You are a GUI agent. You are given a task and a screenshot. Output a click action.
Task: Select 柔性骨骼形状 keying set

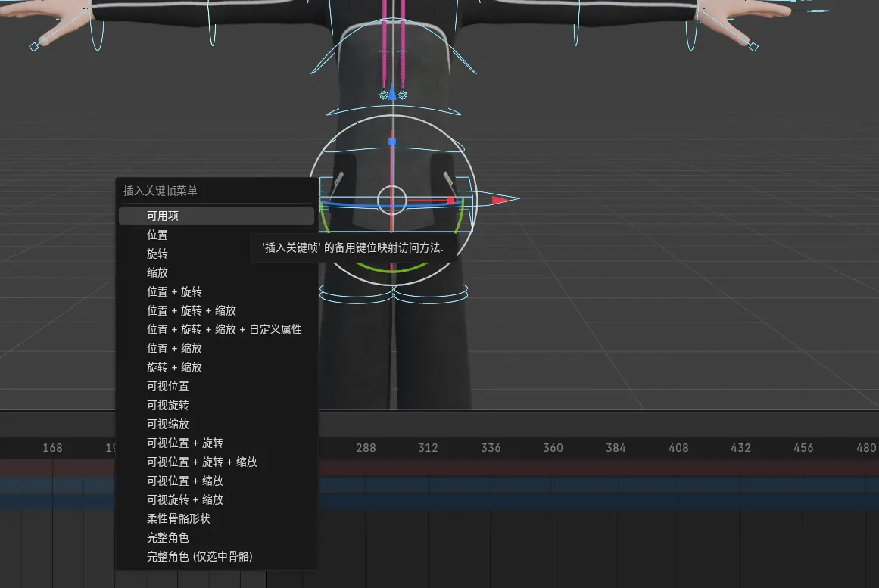(217, 519)
